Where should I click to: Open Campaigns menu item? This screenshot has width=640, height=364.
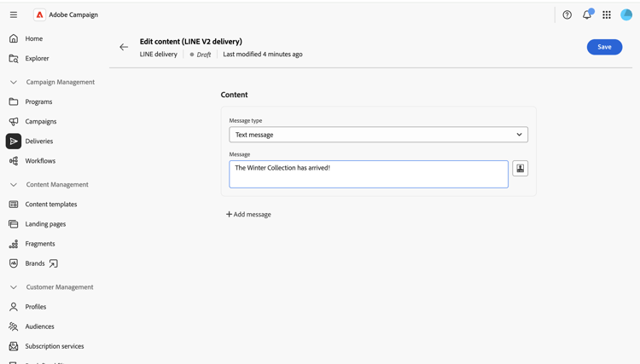(41, 121)
